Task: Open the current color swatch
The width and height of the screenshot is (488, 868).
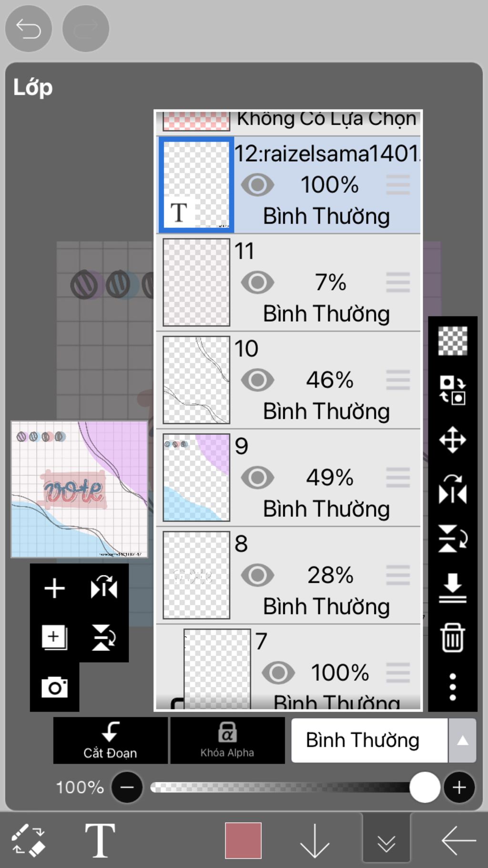Action: click(x=243, y=840)
